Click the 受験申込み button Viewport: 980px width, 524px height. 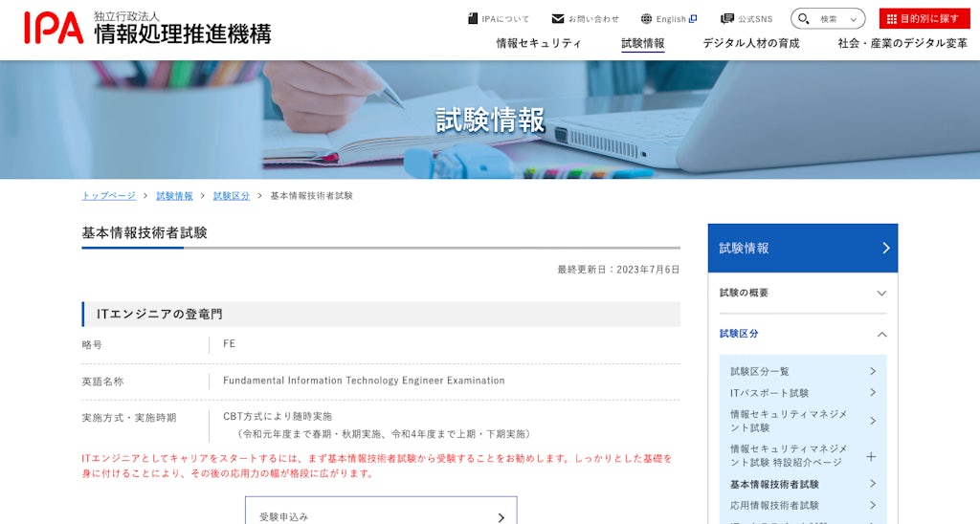381,515
